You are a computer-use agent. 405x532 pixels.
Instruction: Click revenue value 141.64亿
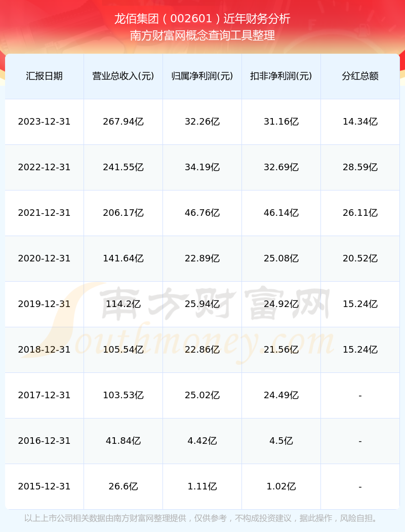pyautogui.click(x=124, y=258)
